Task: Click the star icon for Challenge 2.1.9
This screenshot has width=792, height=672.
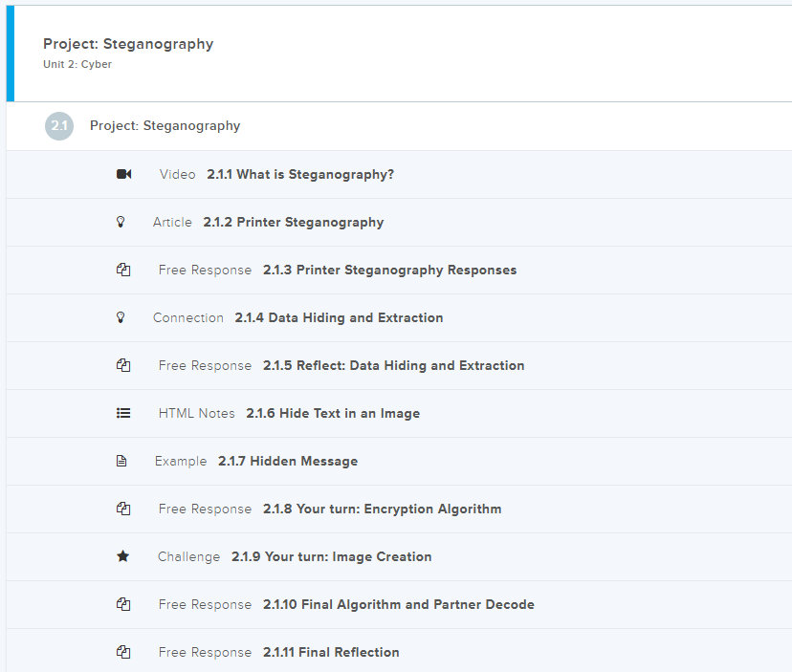Action: coord(122,556)
